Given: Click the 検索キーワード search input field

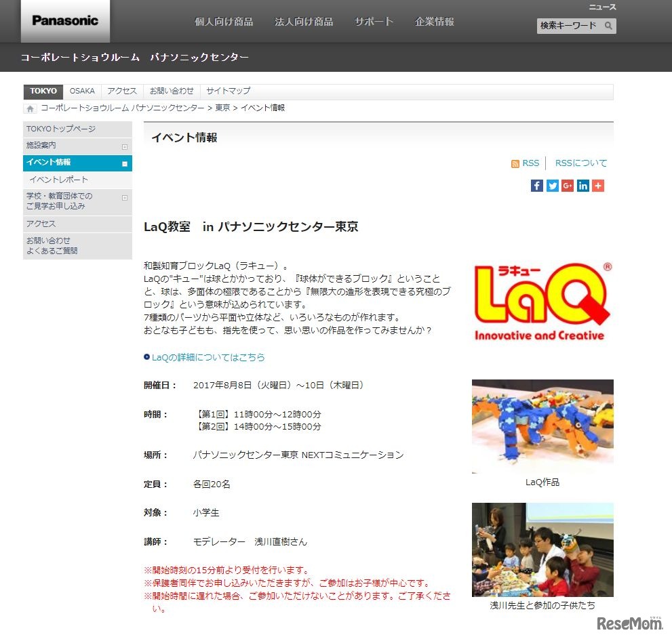Looking at the screenshot, I should [x=570, y=26].
